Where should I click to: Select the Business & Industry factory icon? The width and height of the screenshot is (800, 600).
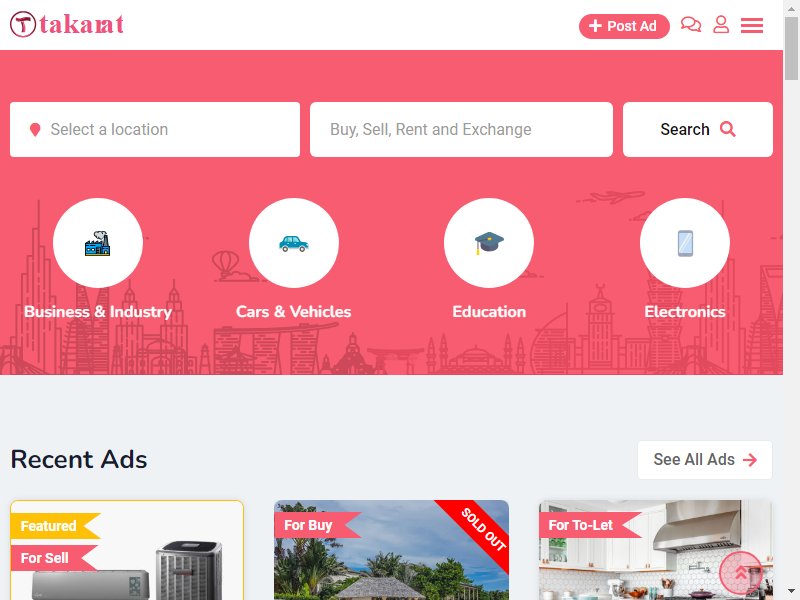click(98, 243)
